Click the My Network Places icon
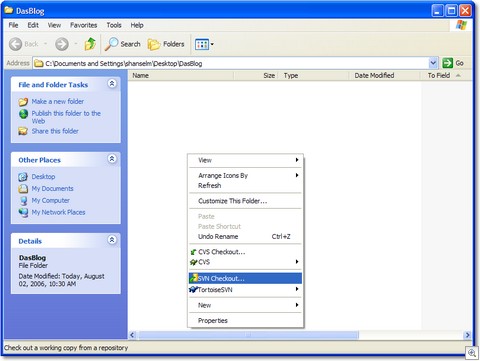The width and height of the screenshot is (480, 361). pyautogui.click(x=23, y=212)
